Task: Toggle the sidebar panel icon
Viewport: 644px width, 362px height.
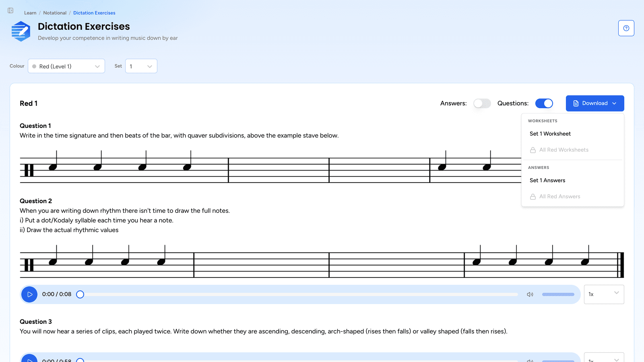Action: [10, 10]
